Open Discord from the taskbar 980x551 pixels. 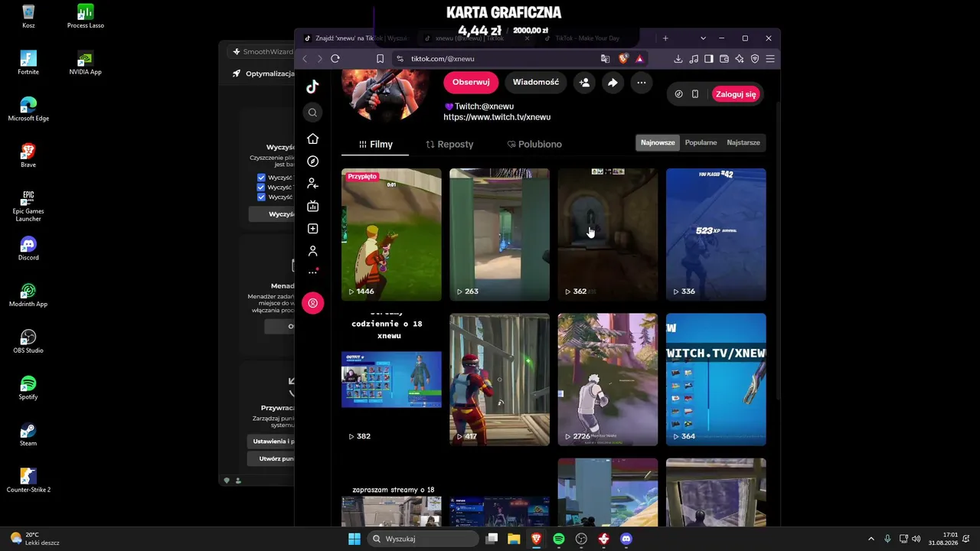coord(626,539)
